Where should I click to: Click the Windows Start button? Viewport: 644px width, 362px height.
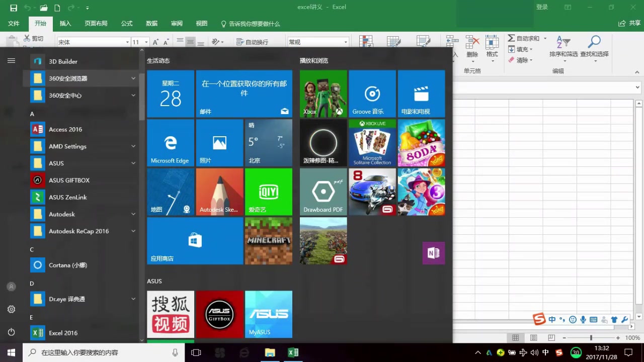coord(11,353)
